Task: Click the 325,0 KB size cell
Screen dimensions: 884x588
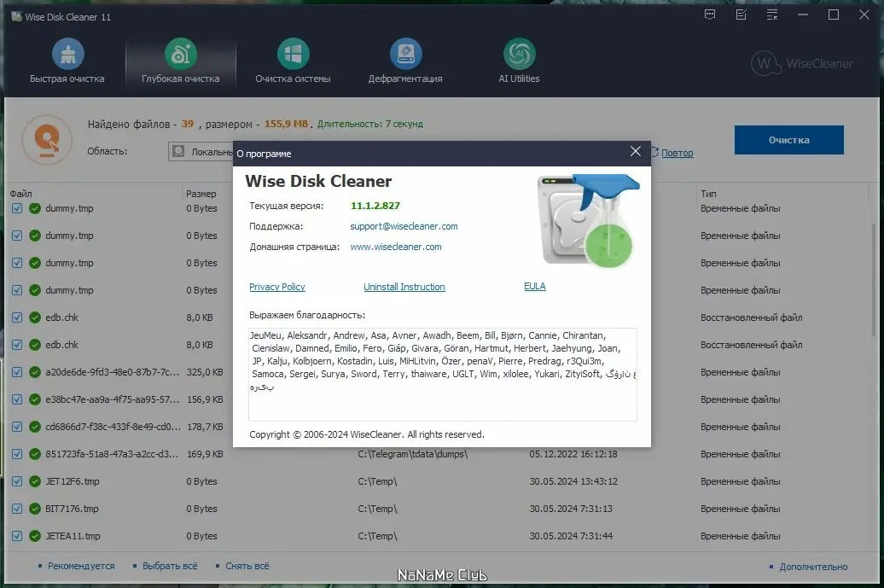Action: [x=205, y=372]
